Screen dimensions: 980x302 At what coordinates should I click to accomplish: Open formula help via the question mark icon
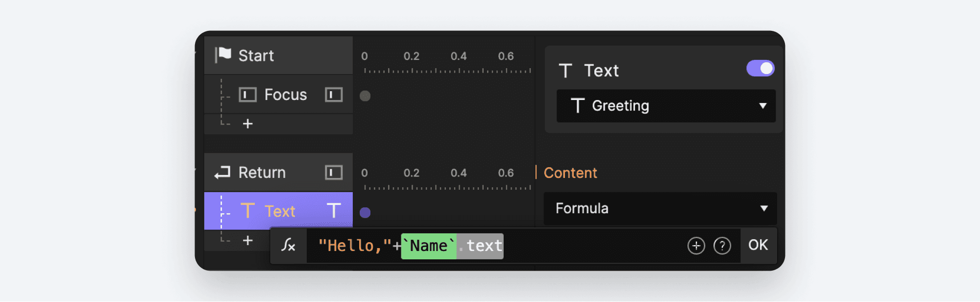point(721,245)
